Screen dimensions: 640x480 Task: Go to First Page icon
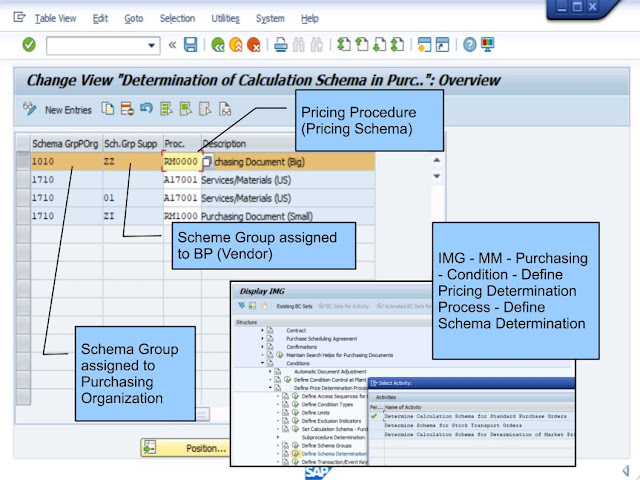tap(344, 44)
